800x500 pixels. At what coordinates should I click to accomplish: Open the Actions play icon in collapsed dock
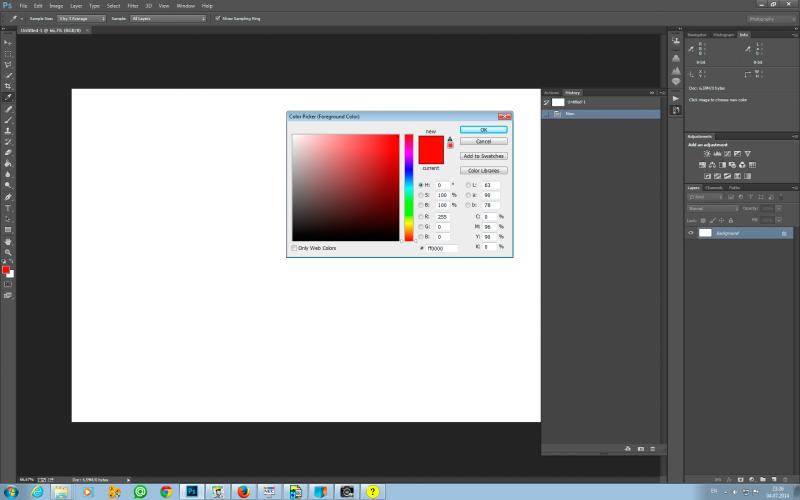click(676, 98)
